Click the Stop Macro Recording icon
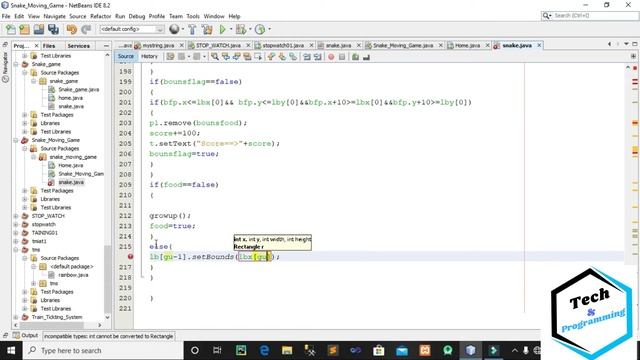 click(342, 57)
